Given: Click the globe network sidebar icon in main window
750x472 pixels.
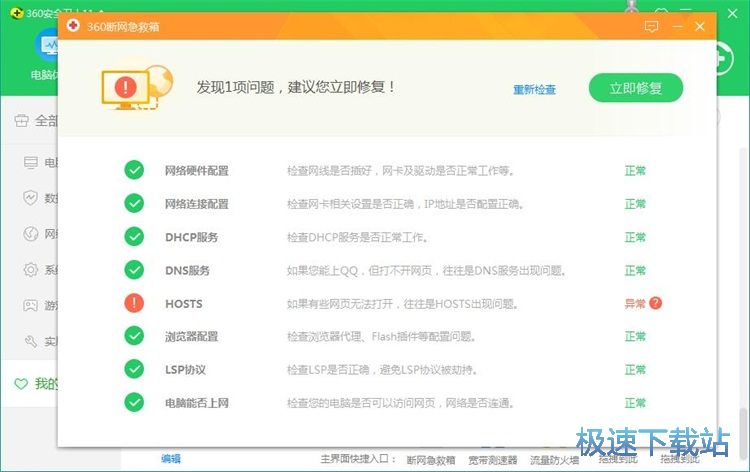Looking at the screenshot, I should click(x=31, y=234).
